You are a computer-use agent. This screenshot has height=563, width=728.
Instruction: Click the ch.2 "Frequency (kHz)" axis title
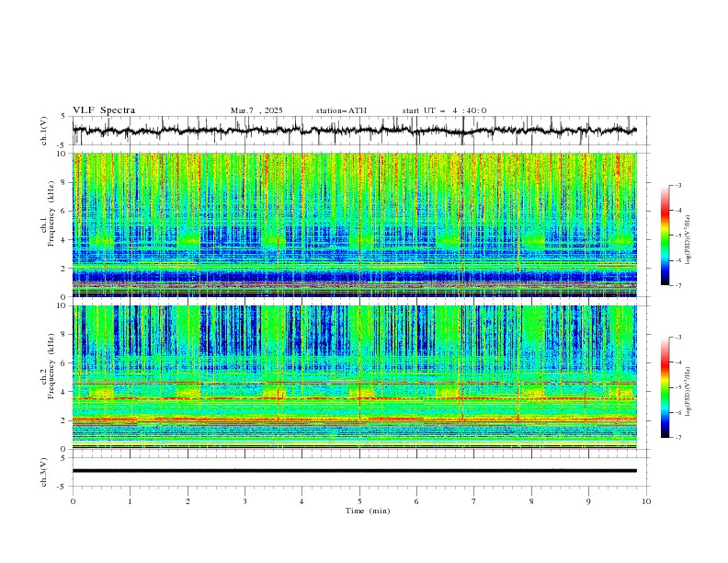pos(51,366)
